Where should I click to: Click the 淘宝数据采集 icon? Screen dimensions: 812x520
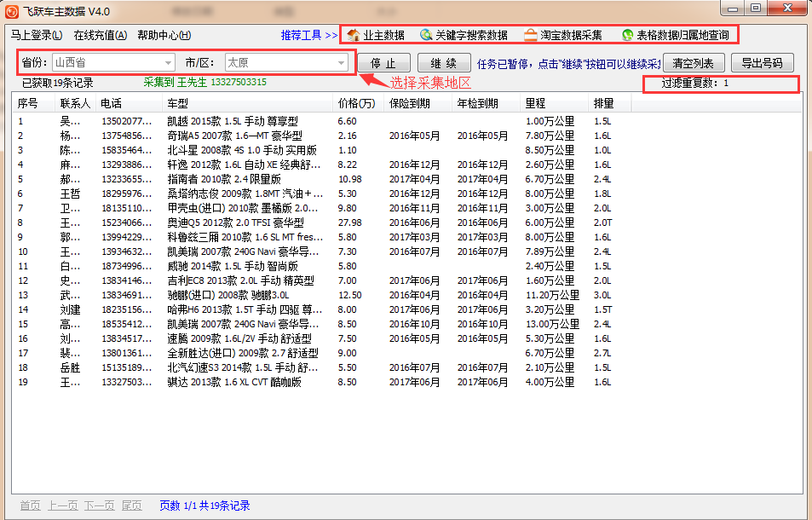tap(531, 36)
